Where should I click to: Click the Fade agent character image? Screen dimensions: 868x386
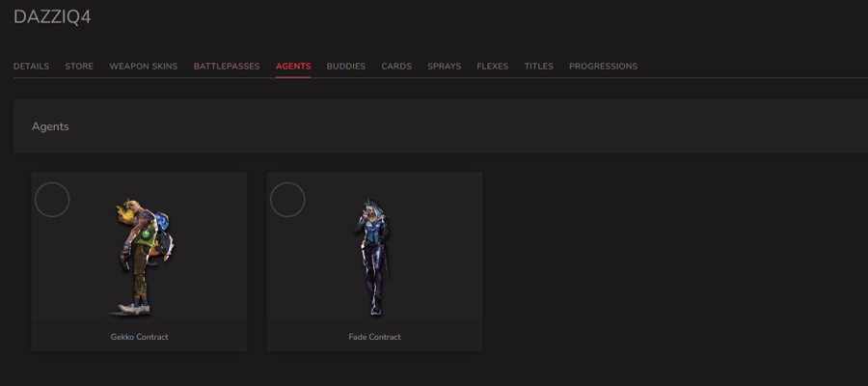(372, 258)
